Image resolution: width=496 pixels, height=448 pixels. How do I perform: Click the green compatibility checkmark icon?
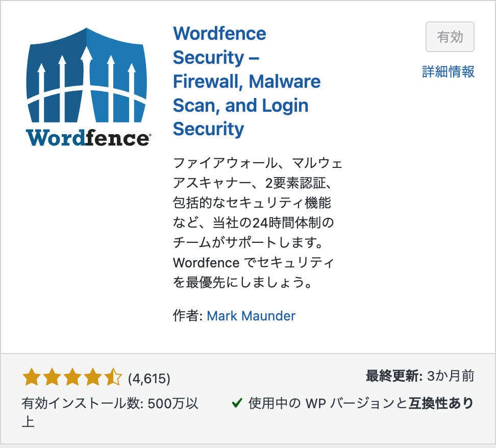tap(237, 403)
